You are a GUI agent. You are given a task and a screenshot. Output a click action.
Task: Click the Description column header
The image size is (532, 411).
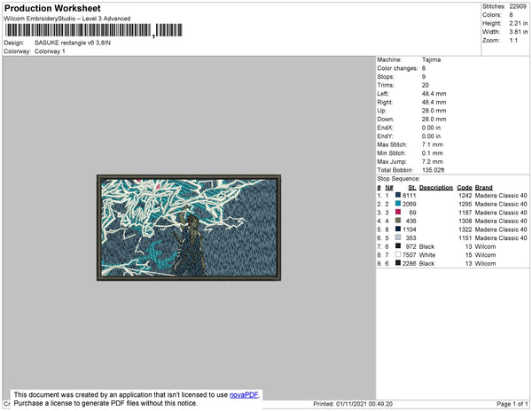pyautogui.click(x=435, y=187)
